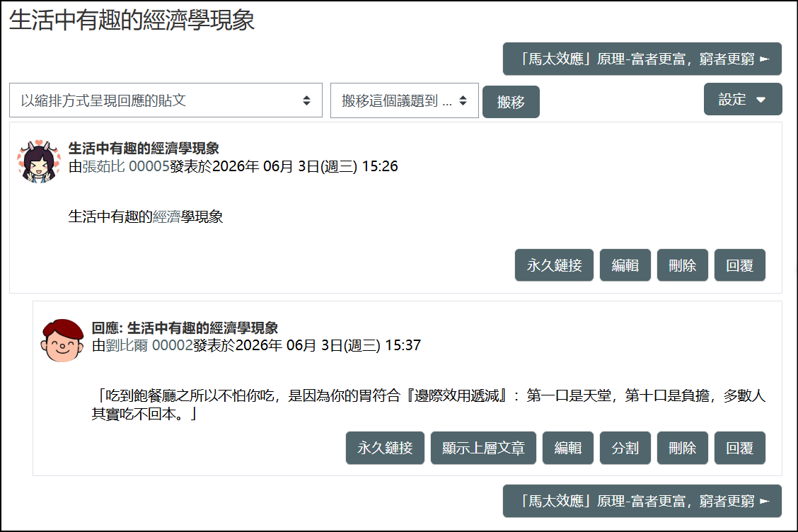This screenshot has height=532, width=798.
Task: Click 刪除 on the reply post
Action: [682, 448]
